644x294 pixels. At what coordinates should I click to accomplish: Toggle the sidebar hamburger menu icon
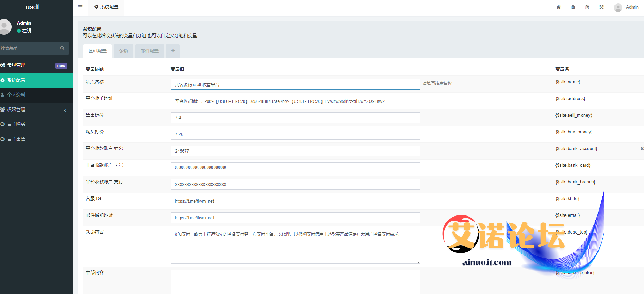pyautogui.click(x=80, y=7)
